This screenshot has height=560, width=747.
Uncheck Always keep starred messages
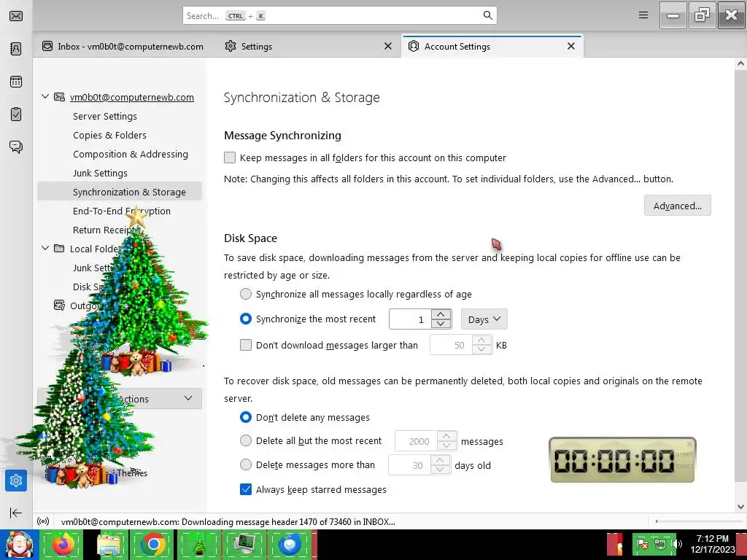tap(246, 489)
